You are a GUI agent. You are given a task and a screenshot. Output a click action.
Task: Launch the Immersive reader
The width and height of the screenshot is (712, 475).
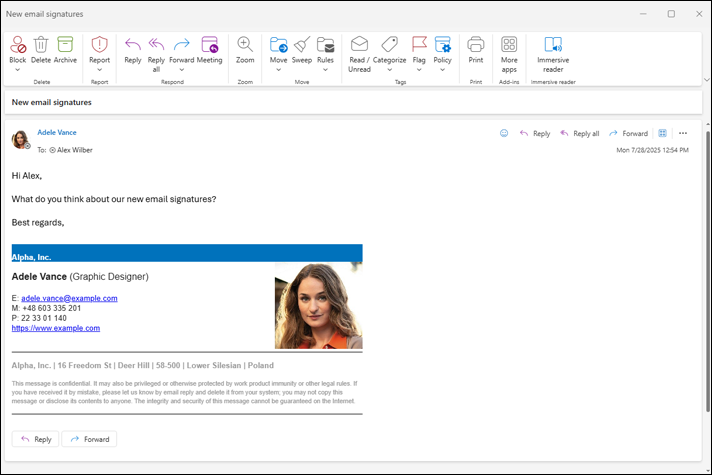tap(553, 45)
